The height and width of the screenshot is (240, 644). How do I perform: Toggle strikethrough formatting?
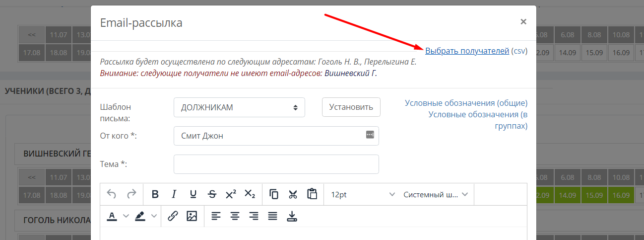point(212,194)
